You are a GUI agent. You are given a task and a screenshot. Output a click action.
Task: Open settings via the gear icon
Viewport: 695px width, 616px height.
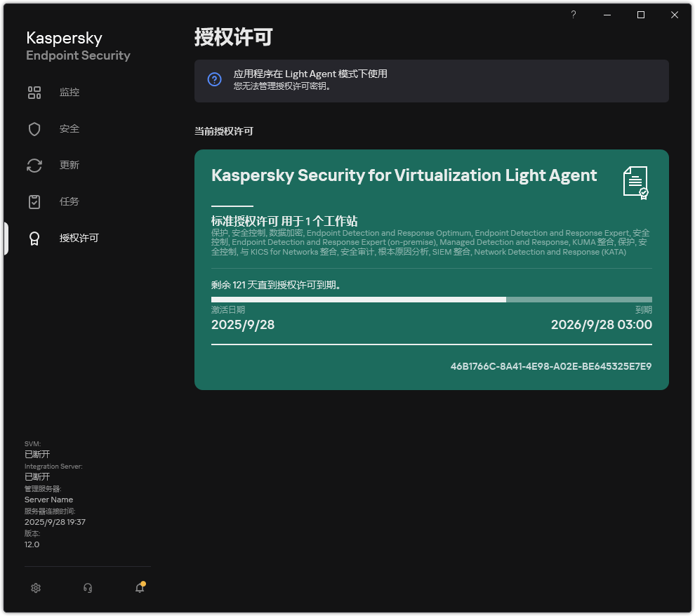(x=36, y=587)
